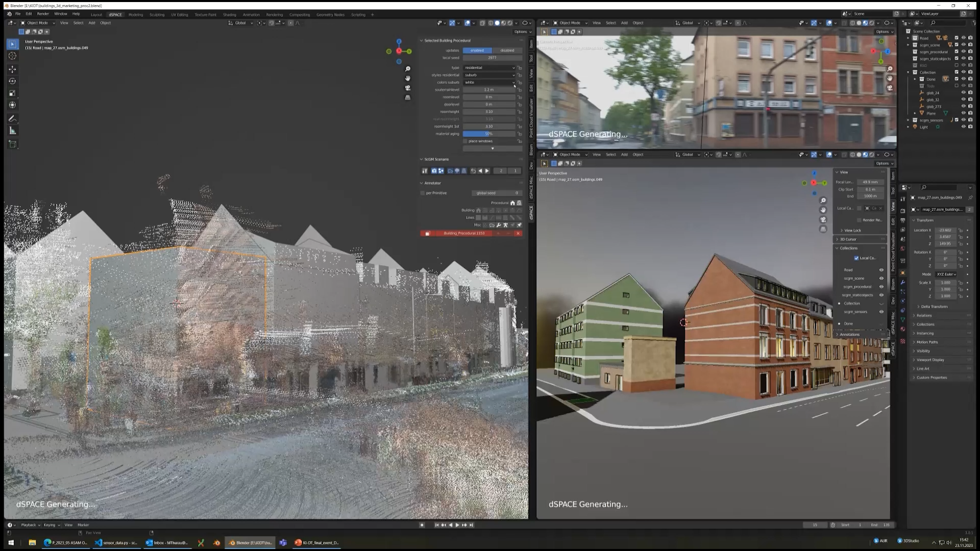Click the zoom magnifier icon in left viewport
The image size is (980, 551).
[x=407, y=69]
